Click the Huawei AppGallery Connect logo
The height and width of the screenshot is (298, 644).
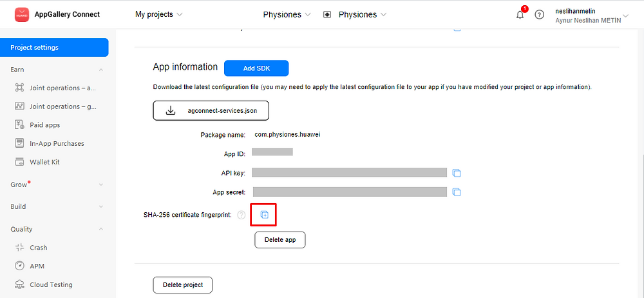click(22, 14)
